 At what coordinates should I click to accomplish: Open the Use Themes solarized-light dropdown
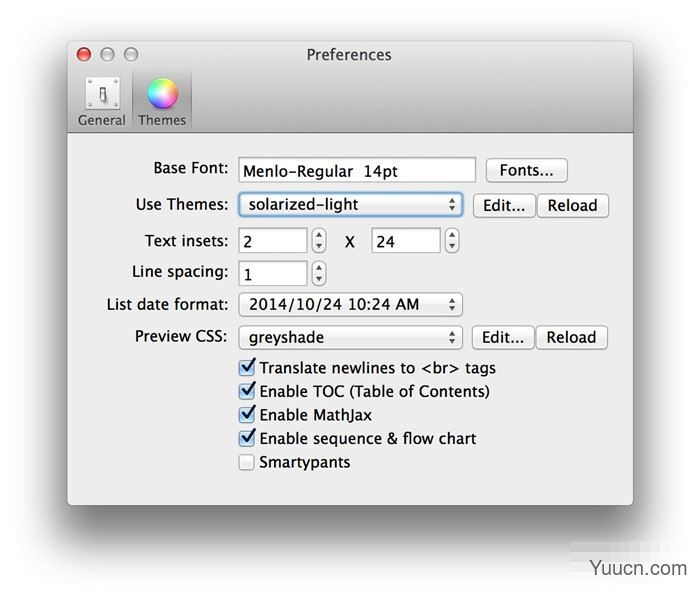coord(350,205)
